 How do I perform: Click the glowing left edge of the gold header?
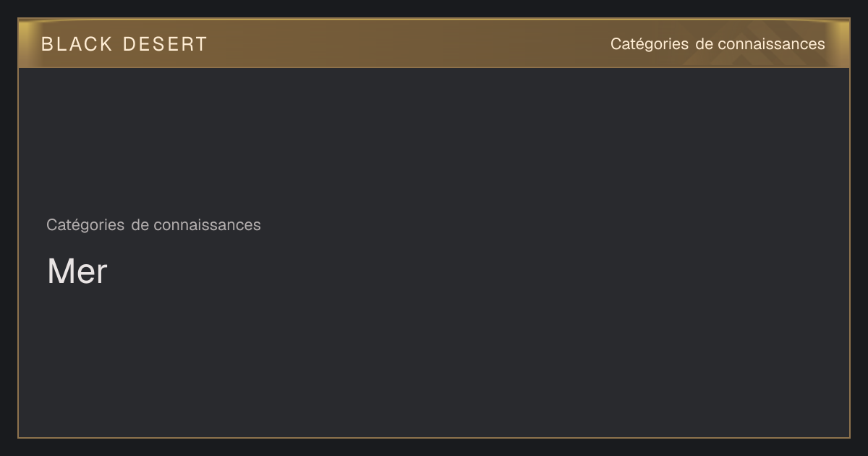coord(25,43)
